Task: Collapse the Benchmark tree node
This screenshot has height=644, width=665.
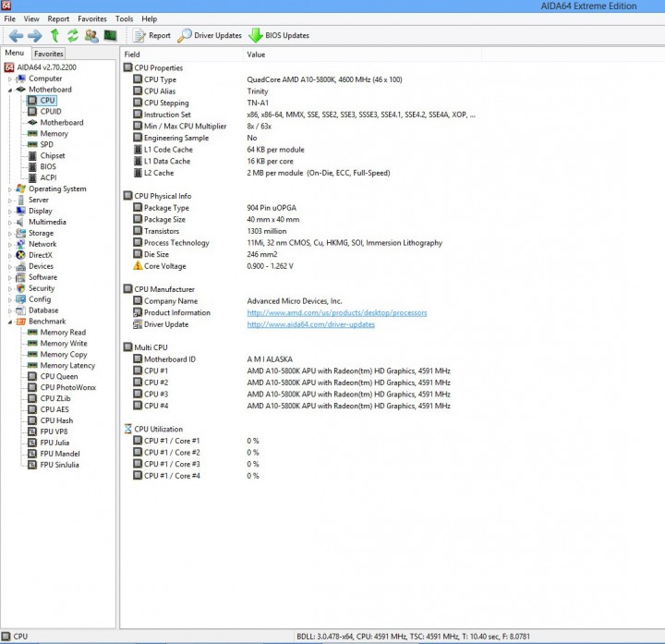Action: 10,322
